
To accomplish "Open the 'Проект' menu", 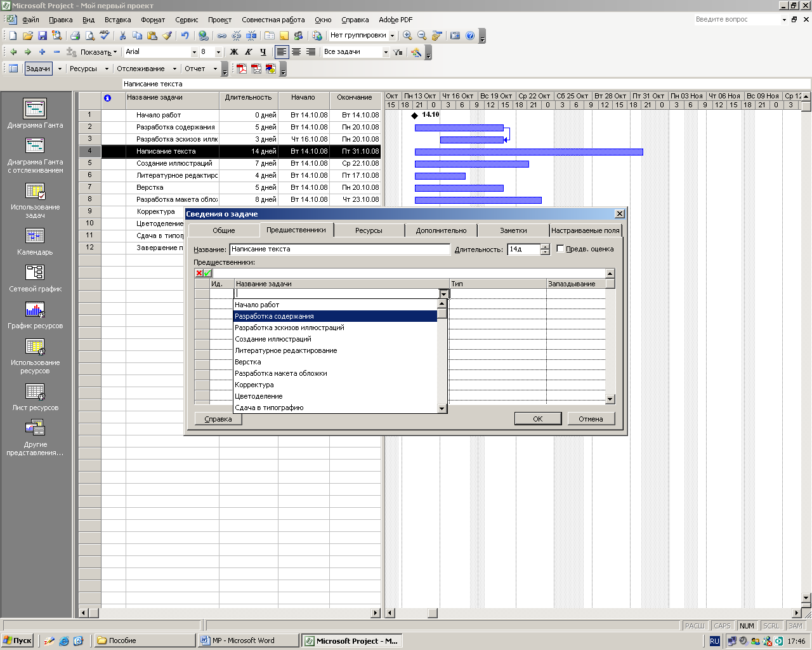I will (219, 20).
